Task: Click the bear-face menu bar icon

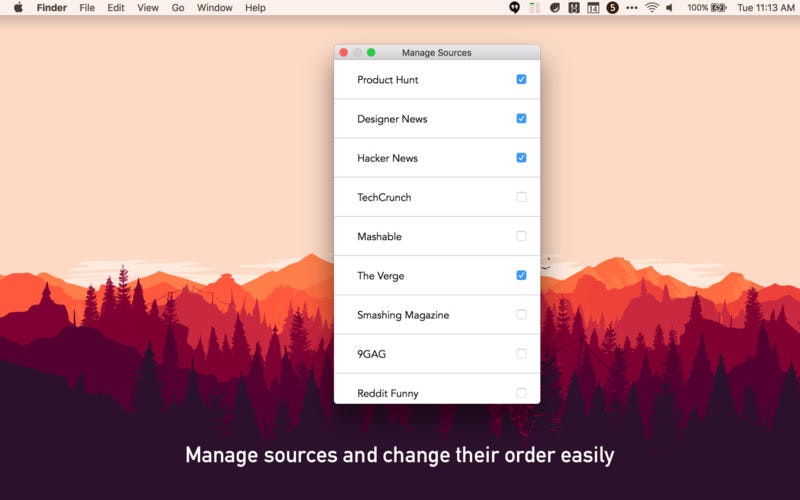Action: (573, 8)
